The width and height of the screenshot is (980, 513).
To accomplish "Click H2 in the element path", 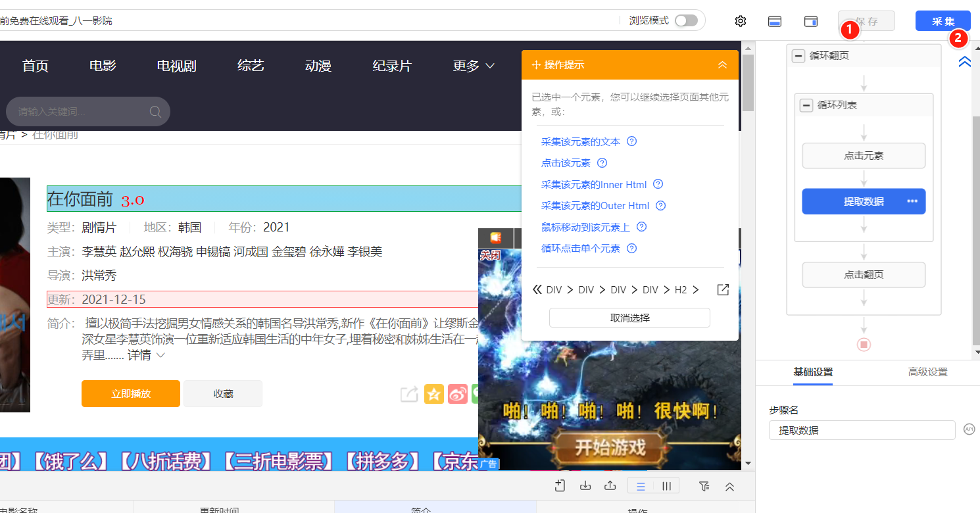I will [x=681, y=290].
